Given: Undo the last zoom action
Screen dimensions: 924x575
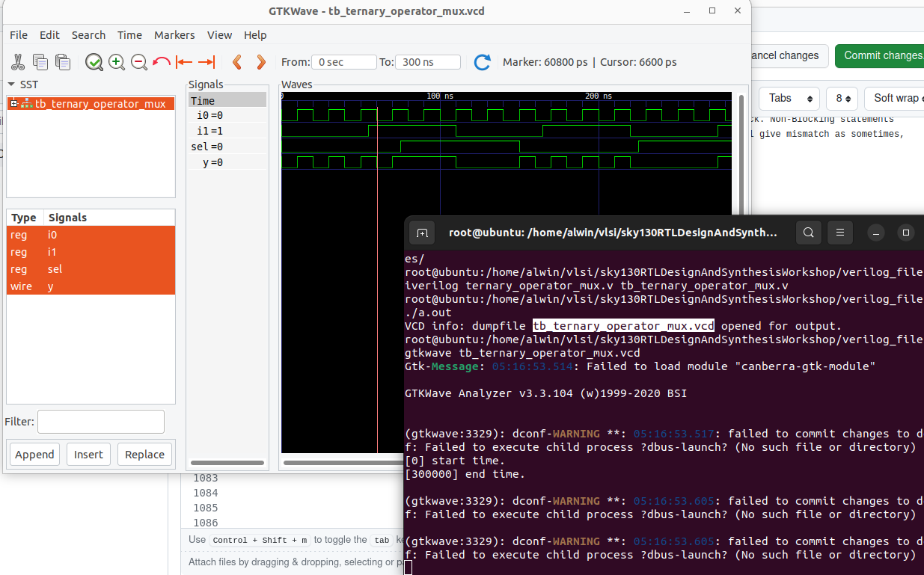Looking at the screenshot, I should tap(162, 62).
